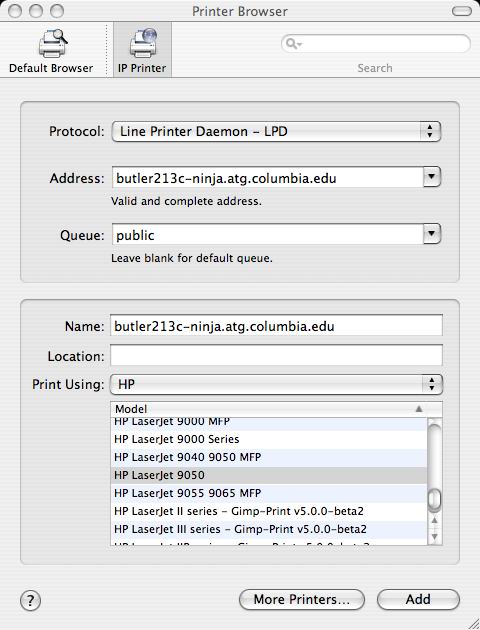Switch to the Default Browser toolbar icon
This screenshot has width=480, height=630.
51,51
